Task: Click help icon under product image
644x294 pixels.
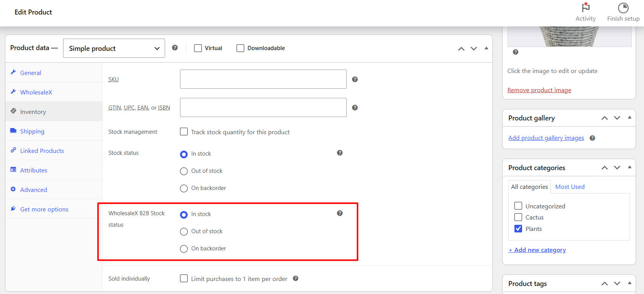Action: coord(516,52)
